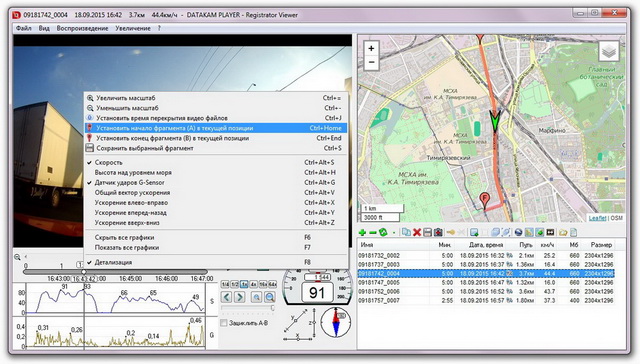Open the map layers icon
This screenshot has width=640, height=364.
pos(609,52)
